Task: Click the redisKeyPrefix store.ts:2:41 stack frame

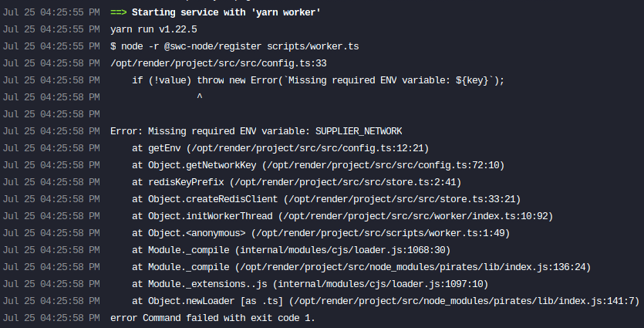Action: click(x=296, y=182)
